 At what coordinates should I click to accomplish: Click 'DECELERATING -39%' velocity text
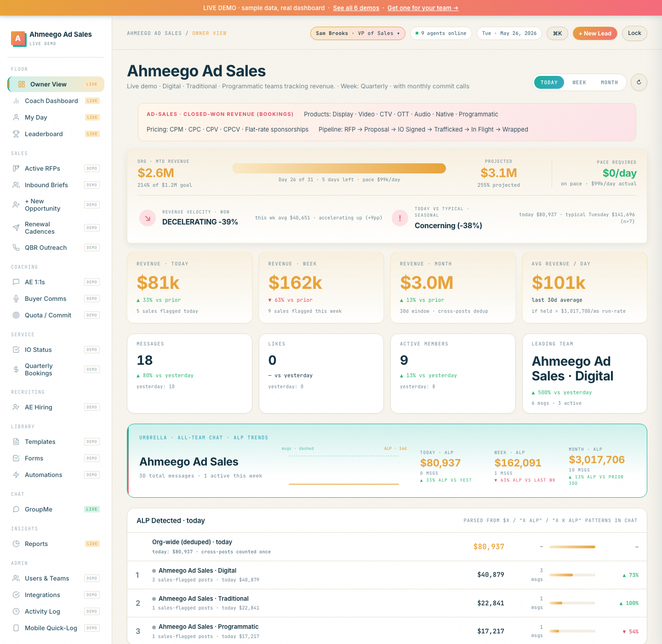click(200, 222)
